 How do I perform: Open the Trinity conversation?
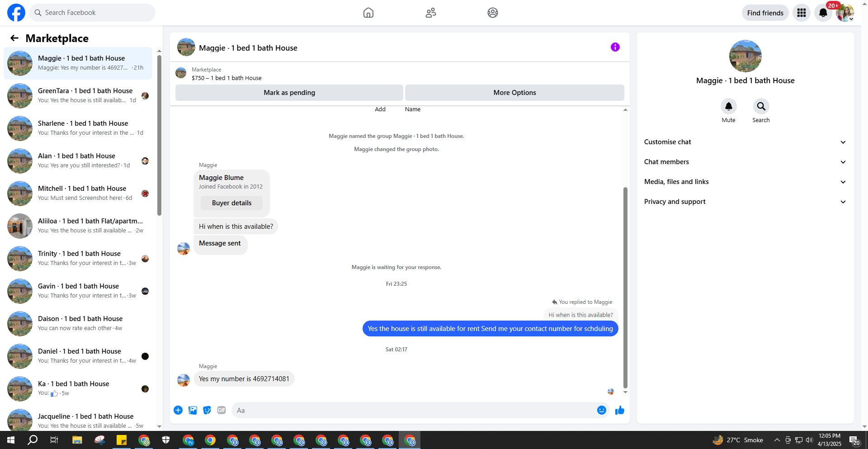click(x=78, y=259)
